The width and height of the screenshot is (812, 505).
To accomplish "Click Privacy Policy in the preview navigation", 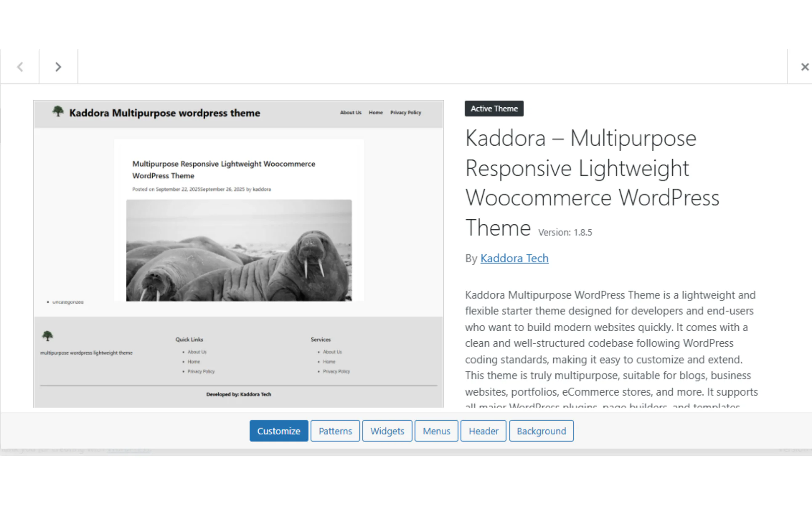I will [x=405, y=112].
